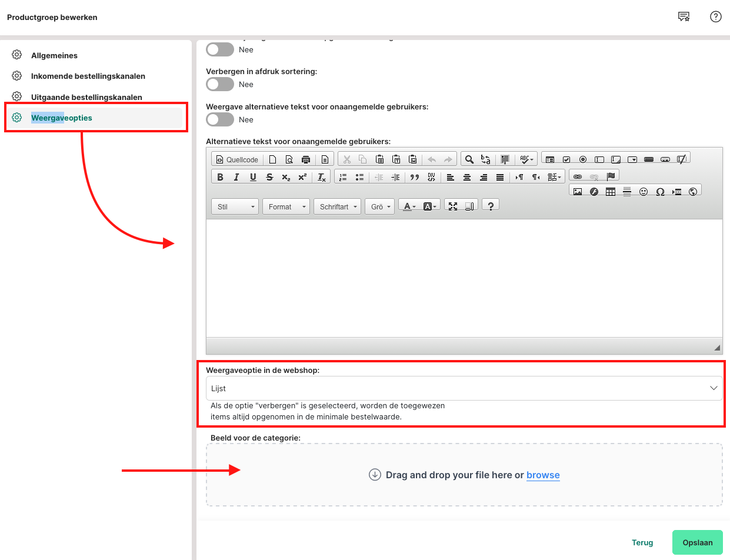This screenshot has height=560, width=730.
Task: Insert a special character (omega)
Action: pos(660,192)
